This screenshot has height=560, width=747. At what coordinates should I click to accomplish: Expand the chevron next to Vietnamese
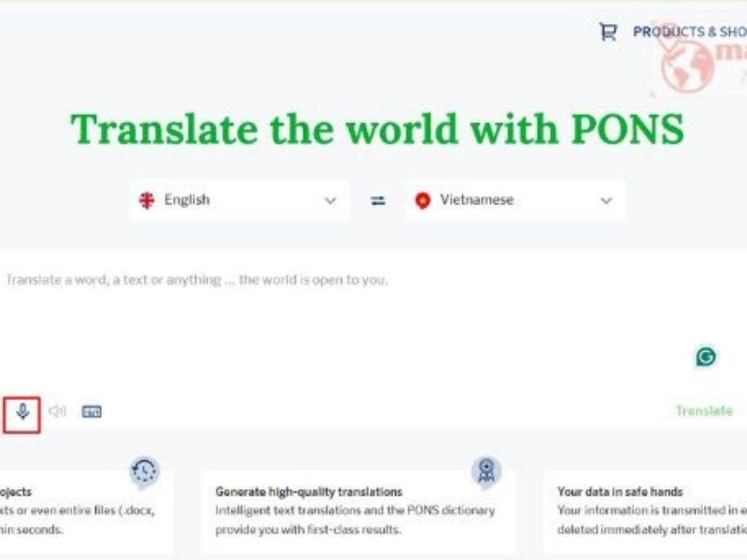pos(606,201)
